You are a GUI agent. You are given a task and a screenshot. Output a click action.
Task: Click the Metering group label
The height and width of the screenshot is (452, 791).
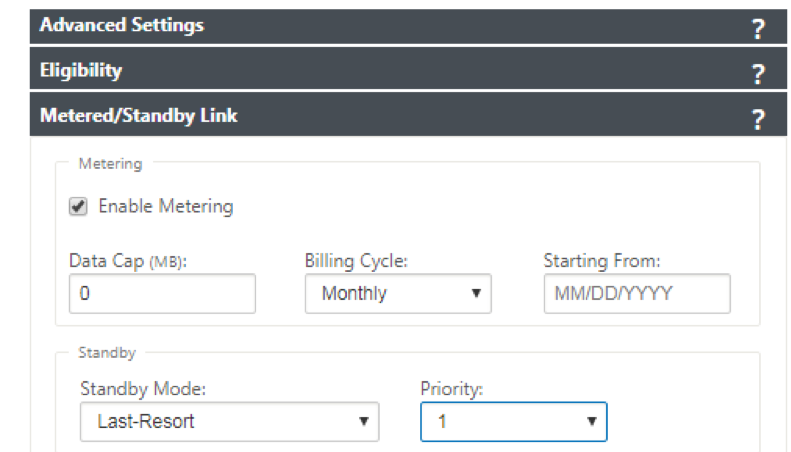(110, 163)
